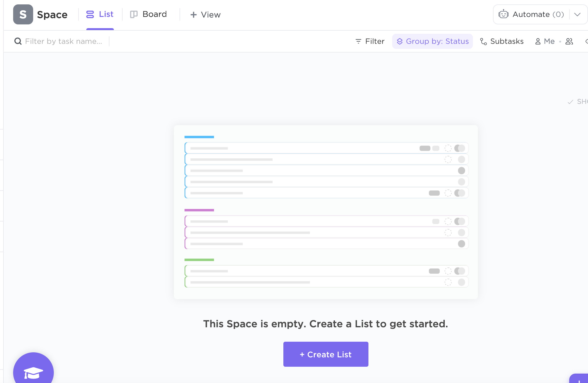Switch to the List view tab
This screenshot has width=588, height=383.
click(100, 14)
